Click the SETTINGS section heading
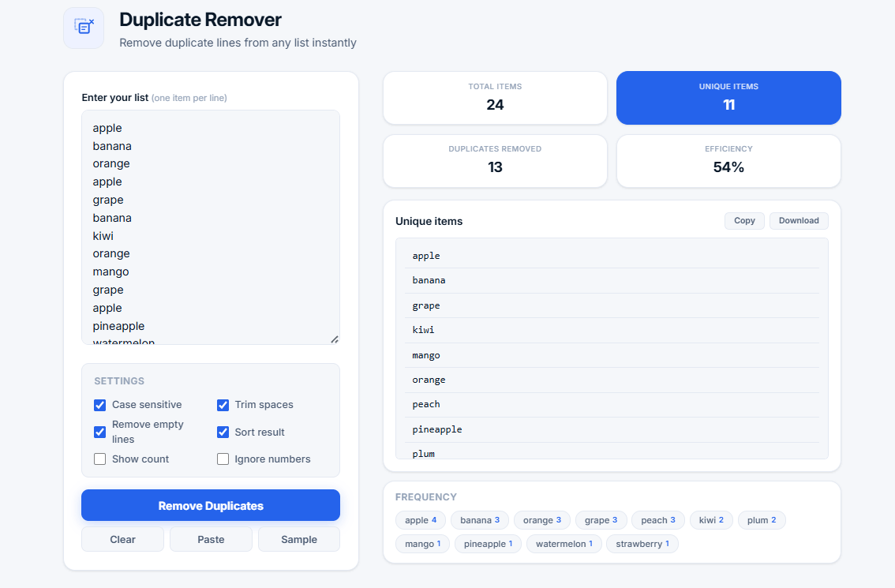This screenshot has width=895, height=588. [119, 380]
